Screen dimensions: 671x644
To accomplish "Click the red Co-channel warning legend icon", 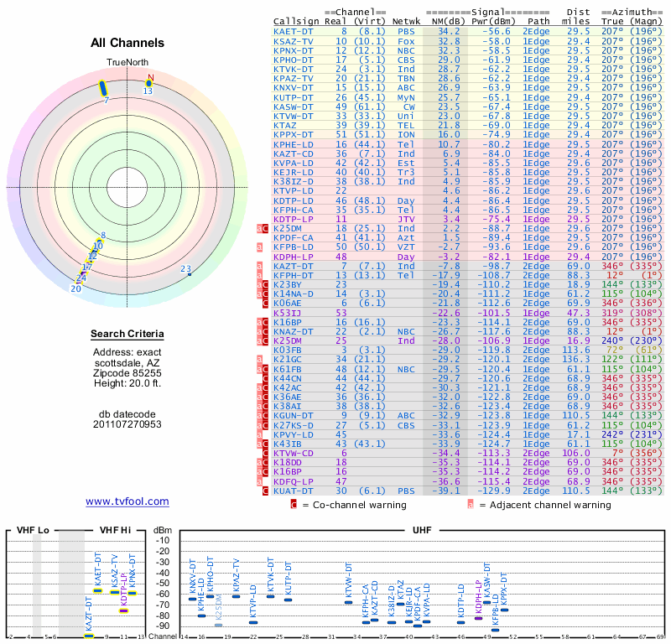I will coord(294,505).
